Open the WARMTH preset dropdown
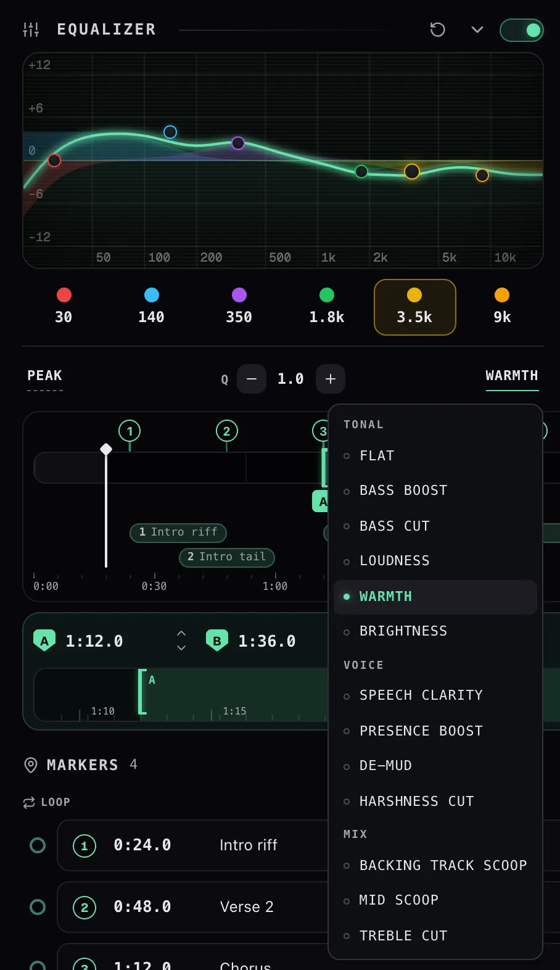Viewport: 560px width, 970px height. (x=512, y=376)
